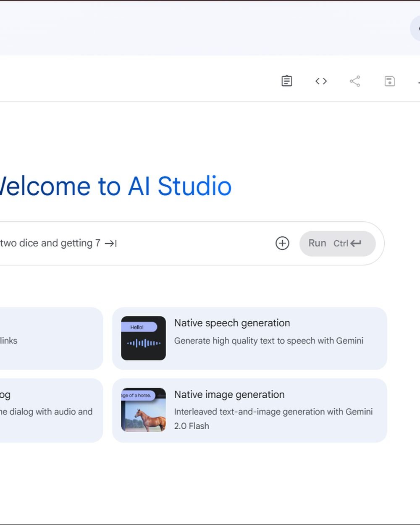420x525 pixels.
Task: Click the plus circle insert icon
Action: (x=282, y=243)
